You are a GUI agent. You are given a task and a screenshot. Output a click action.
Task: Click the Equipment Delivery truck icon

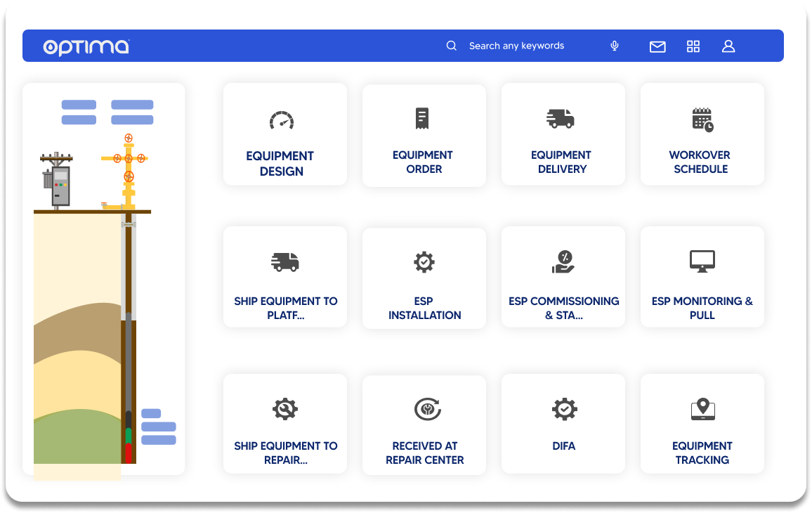561,119
